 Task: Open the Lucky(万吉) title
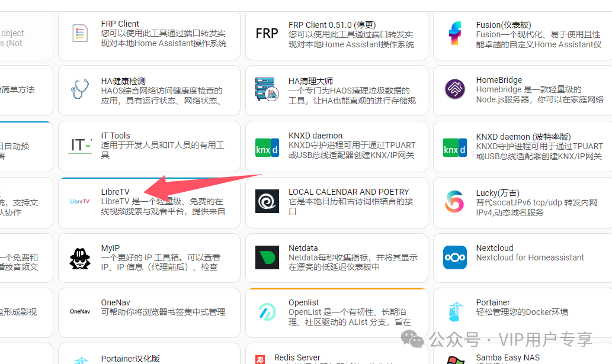click(498, 193)
